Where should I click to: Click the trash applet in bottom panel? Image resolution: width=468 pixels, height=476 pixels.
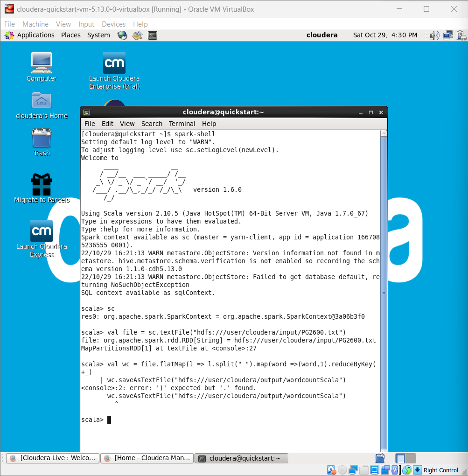click(380, 458)
